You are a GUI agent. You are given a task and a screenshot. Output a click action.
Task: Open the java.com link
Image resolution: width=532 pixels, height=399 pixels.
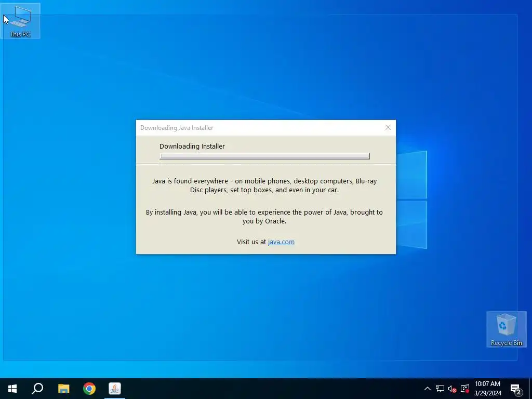pyautogui.click(x=281, y=242)
